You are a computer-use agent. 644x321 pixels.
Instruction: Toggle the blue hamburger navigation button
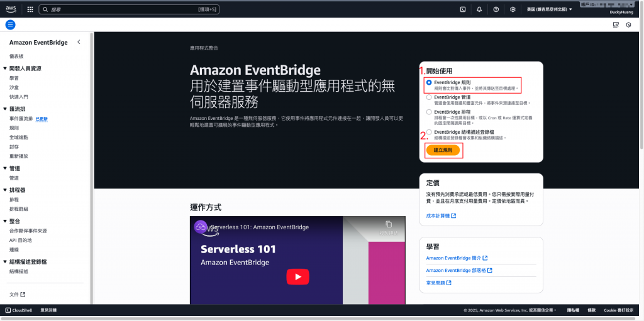point(10,24)
